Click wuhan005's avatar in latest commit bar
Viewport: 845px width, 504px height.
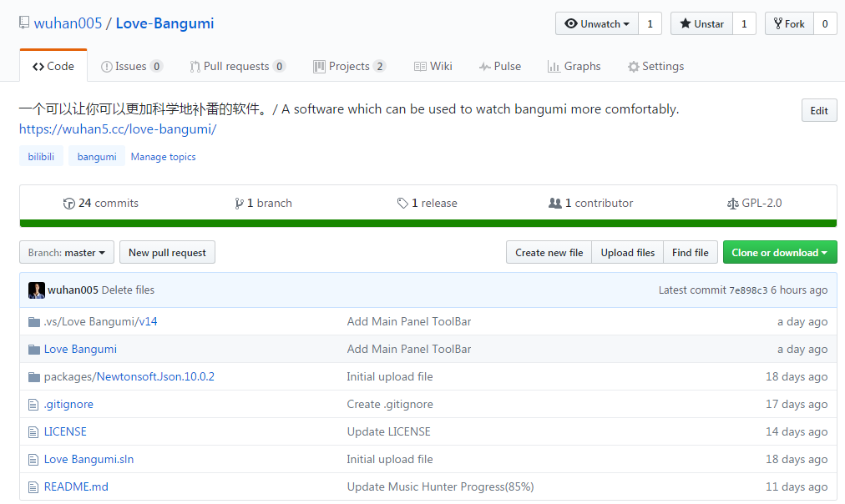37,290
